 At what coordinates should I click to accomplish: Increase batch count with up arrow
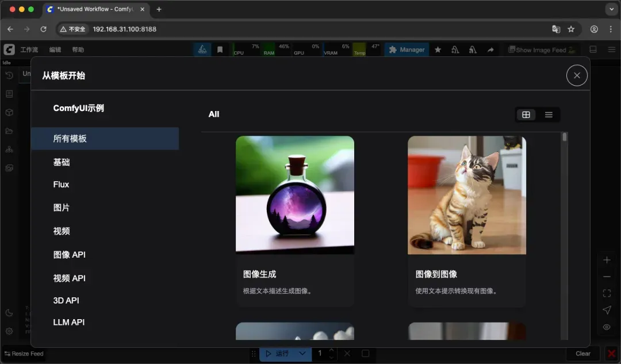coord(332,350)
